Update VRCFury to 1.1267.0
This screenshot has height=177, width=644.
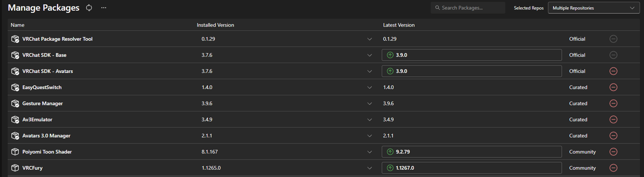(471, 168)
